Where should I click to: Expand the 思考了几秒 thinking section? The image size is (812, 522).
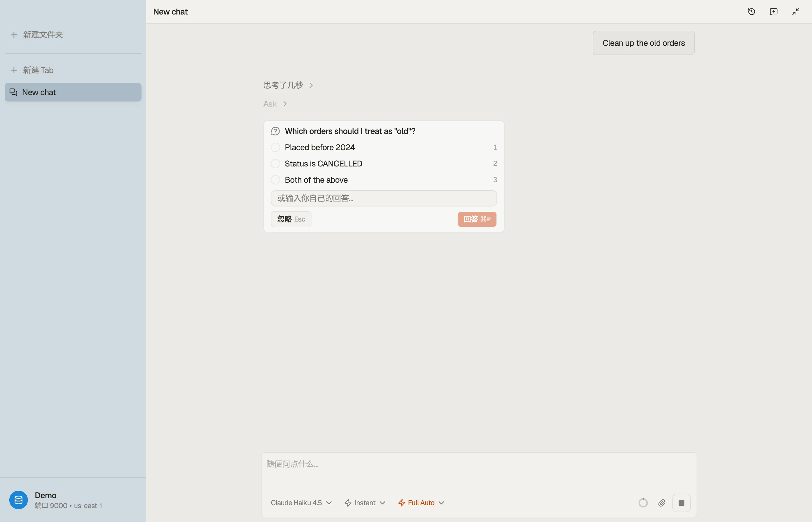pyautogui.click(x=288, y=85)
